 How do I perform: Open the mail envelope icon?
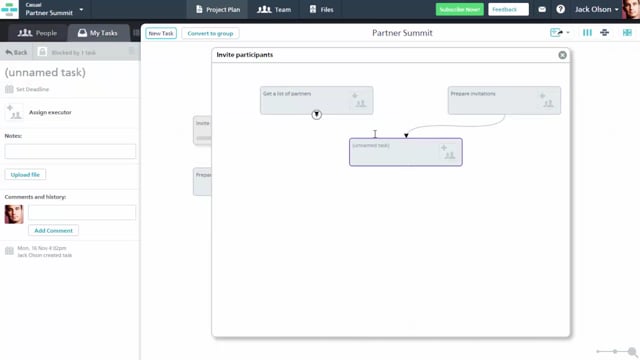(x=542, y=9)
